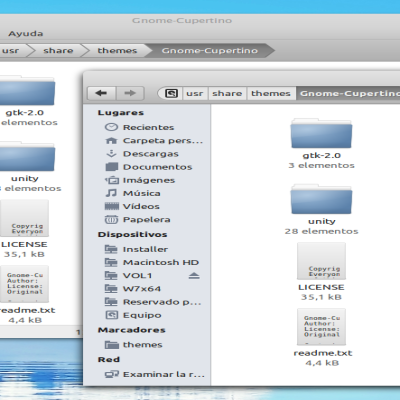Open Imágenes in the sidebar
Viewport: 400px width, 400px height.
pos(149,180)
